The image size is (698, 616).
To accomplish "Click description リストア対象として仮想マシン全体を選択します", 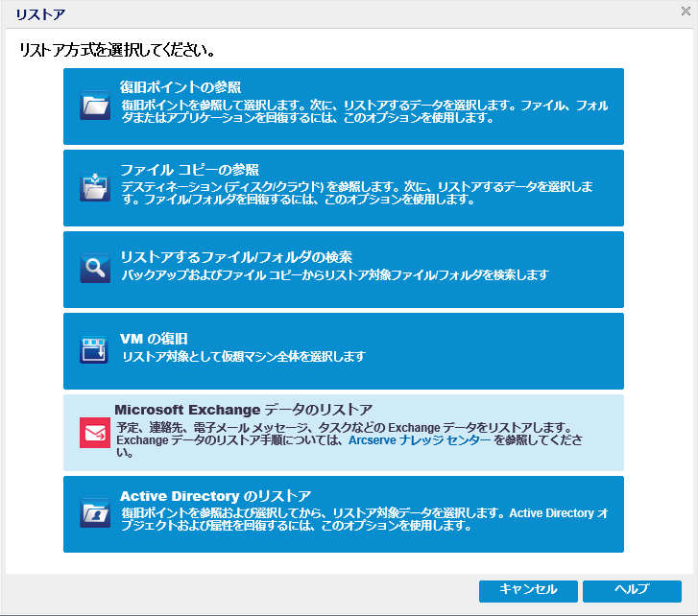I will (x=244, y=356).
